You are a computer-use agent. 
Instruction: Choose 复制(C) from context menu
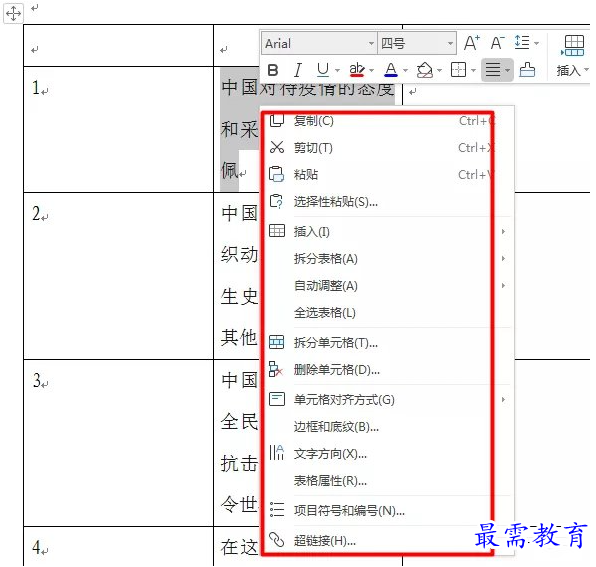388,121
